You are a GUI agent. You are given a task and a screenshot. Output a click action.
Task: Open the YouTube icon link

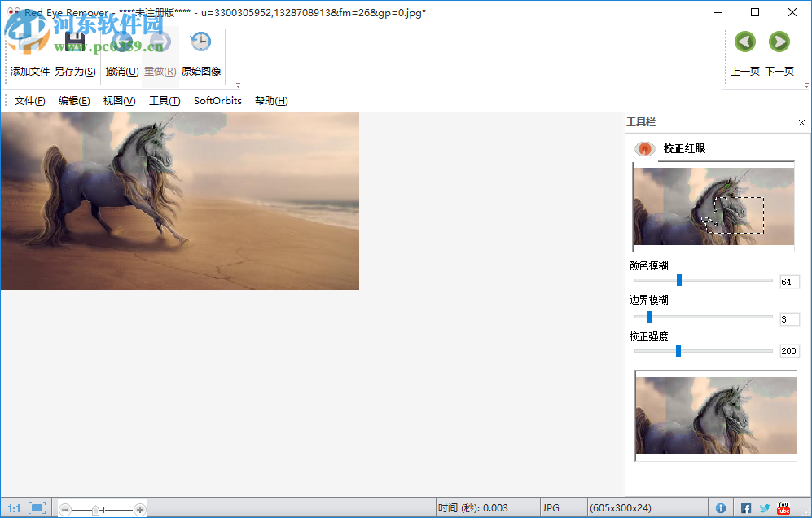coord(783,508)
